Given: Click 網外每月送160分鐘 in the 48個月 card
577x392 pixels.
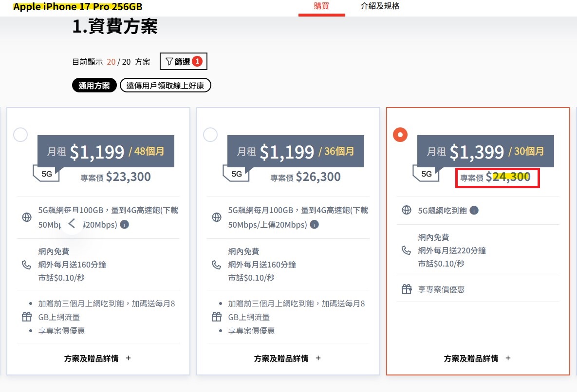Looking at the screenshot, I should pyautogui.click(x=72, y=265).
